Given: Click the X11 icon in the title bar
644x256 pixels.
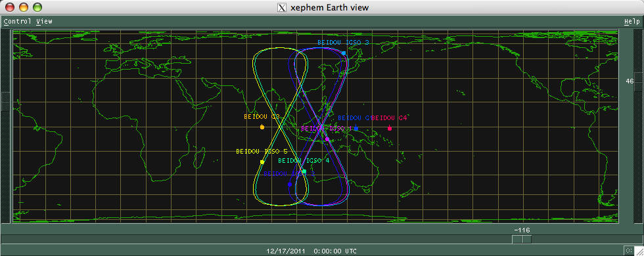Looking at the screenshot, I should pyautogui.click(x=282, y=7).
